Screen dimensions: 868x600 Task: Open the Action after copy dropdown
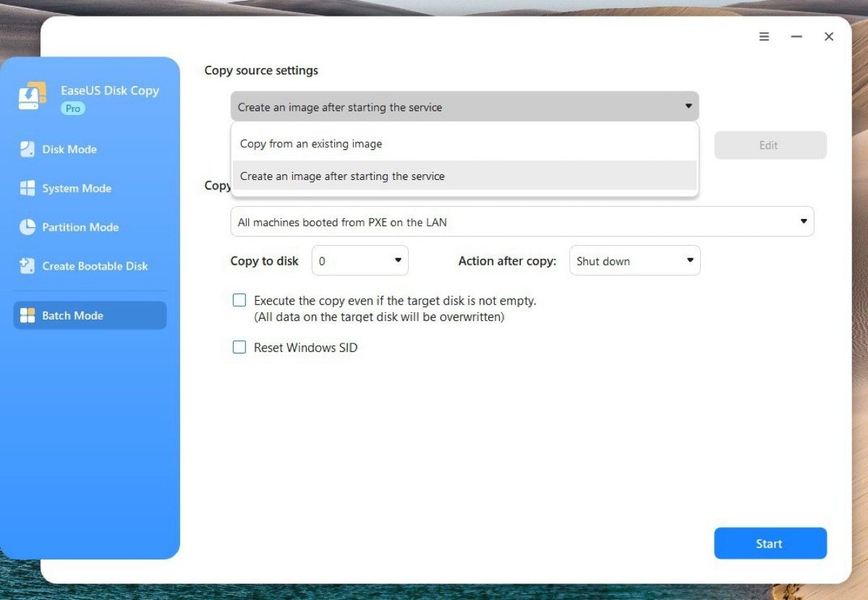(x=635, y=261)
